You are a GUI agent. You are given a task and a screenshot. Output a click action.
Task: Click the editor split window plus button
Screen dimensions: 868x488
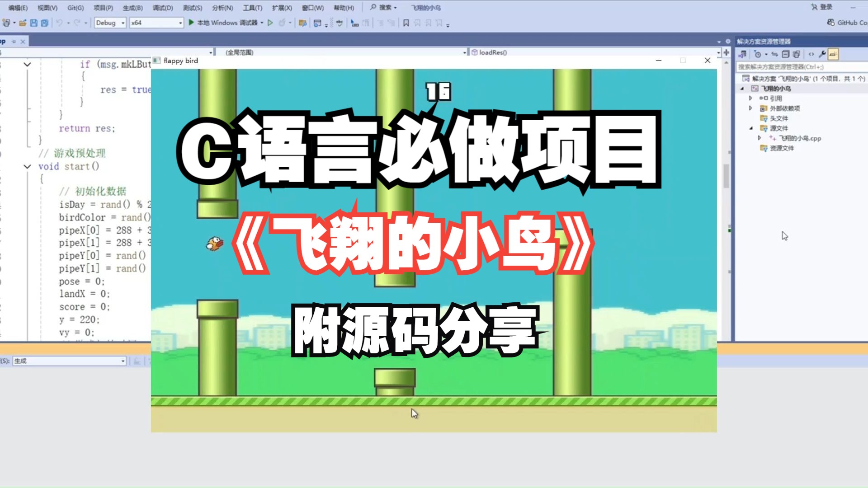(x=726, y=52)
